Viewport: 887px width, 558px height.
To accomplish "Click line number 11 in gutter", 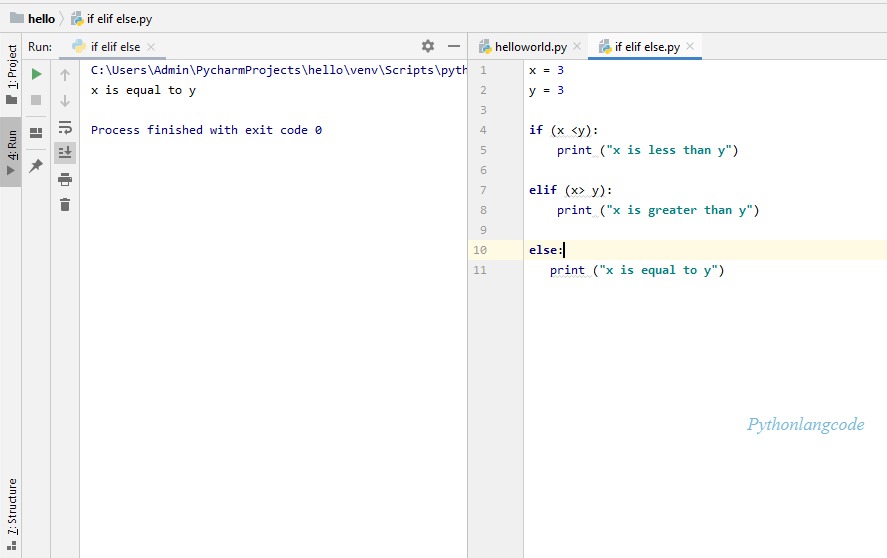I will 480,270.
